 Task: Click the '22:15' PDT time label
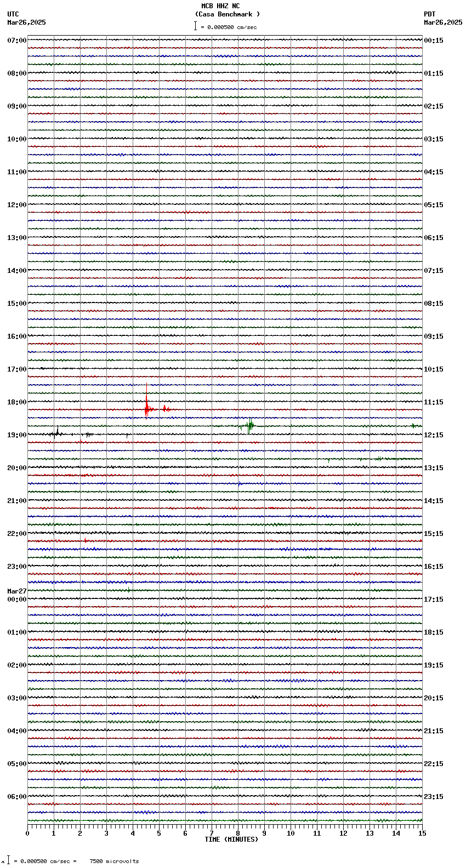coord(434,764)
